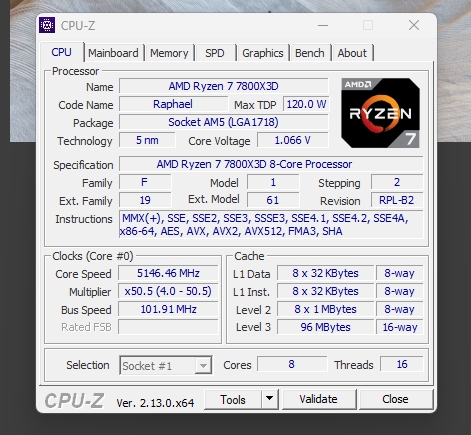Screen dimensions: 471x435
Task: Click the CPU-Z app icon in title bar
Action: tap(47, 25)
